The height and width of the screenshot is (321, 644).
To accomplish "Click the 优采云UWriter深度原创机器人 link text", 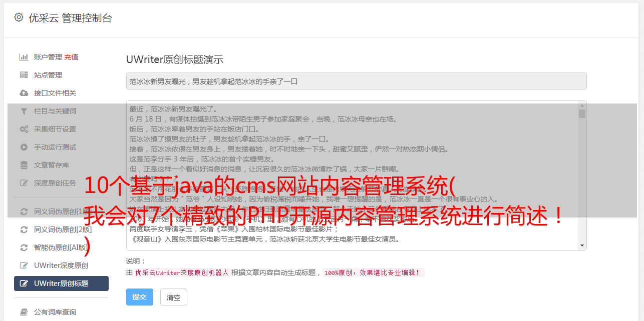I will coord(182,273).
